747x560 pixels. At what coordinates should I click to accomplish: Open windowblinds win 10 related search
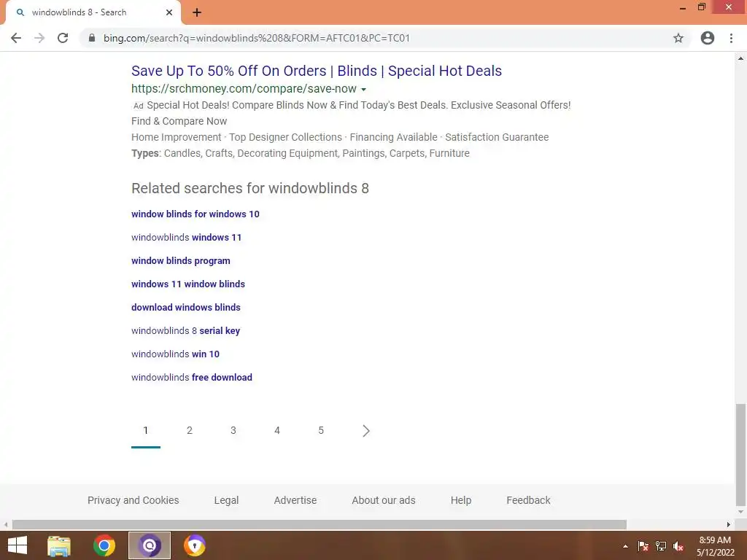click(175, 354)
